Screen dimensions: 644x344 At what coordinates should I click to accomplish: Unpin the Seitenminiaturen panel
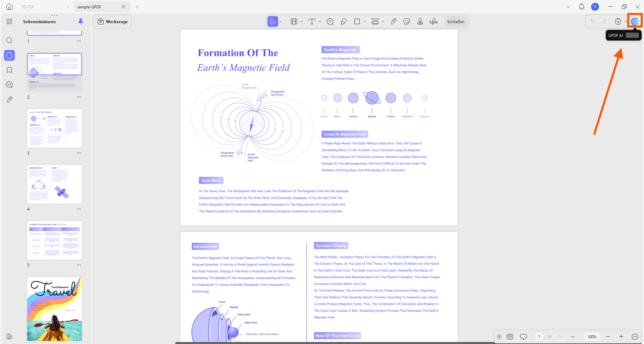point(81,21)
